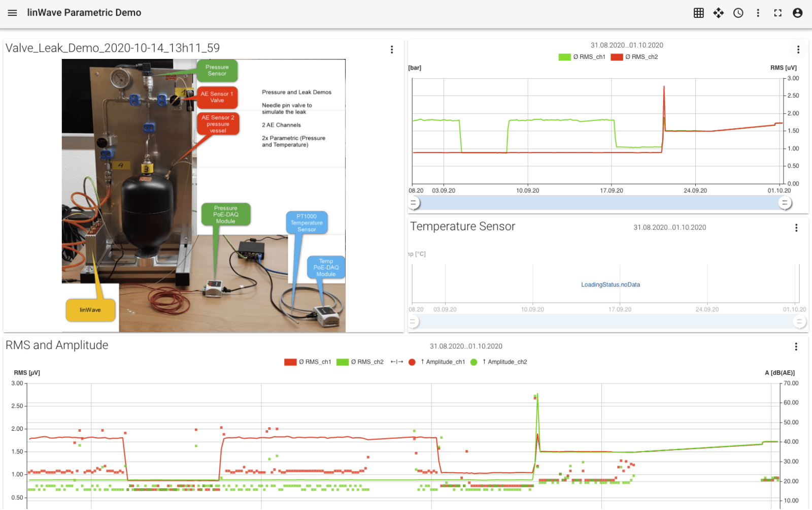Click the 'Needle pin valve to simulate the leak' text

(287, 109)
